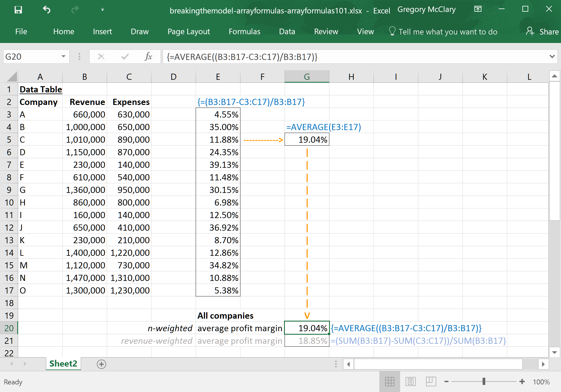Screen dimensions: 561x392
Task: Confirm the entry with the checkmark icon
Action: pos(124,56)
